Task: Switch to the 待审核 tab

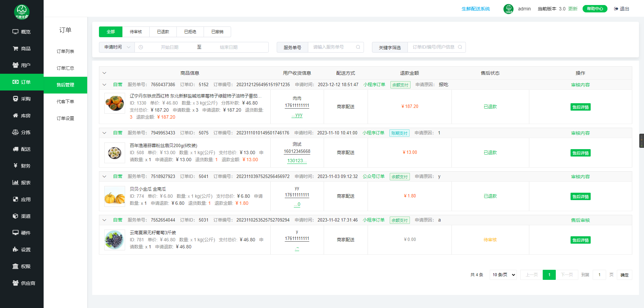Action: point(136,32)
